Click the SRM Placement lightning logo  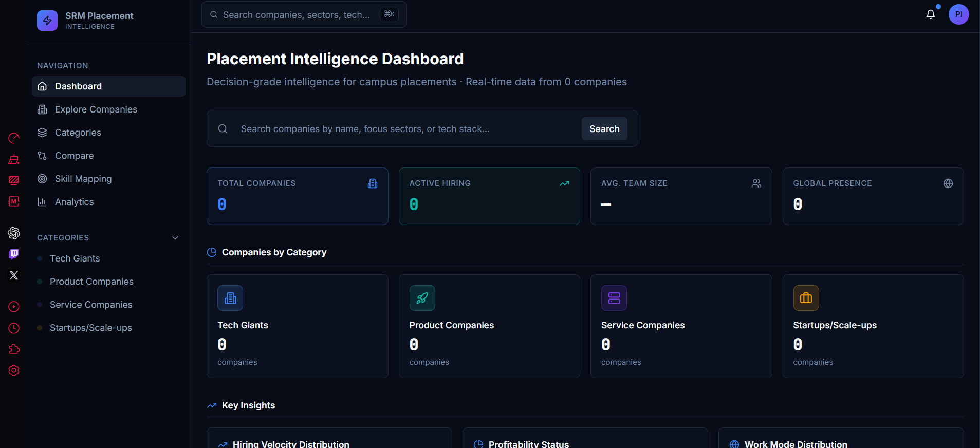(x=47, y=21)
